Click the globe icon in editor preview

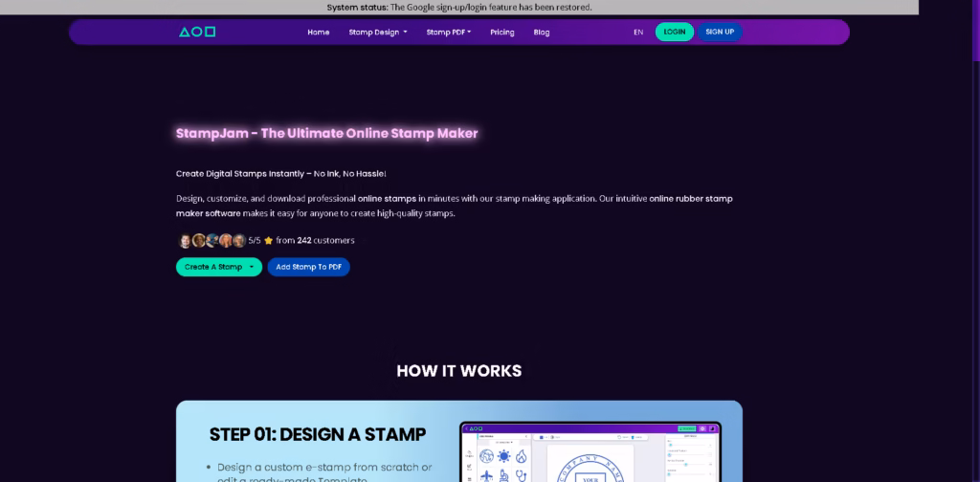[486, 456]
